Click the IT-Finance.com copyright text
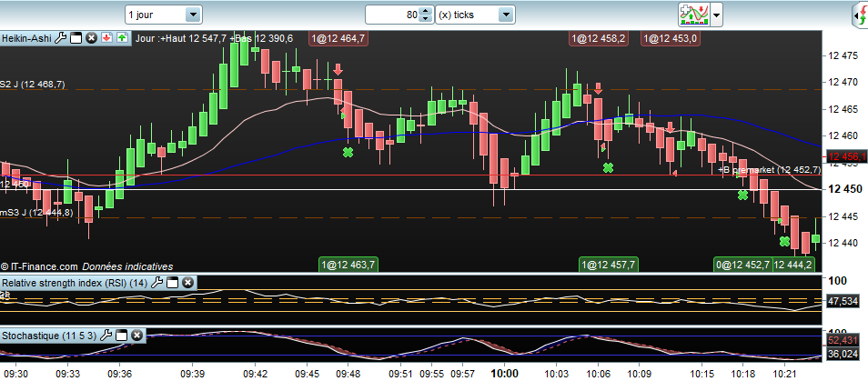Image resolution: width=868 pixels, height=381 pixels. point(39,266)
